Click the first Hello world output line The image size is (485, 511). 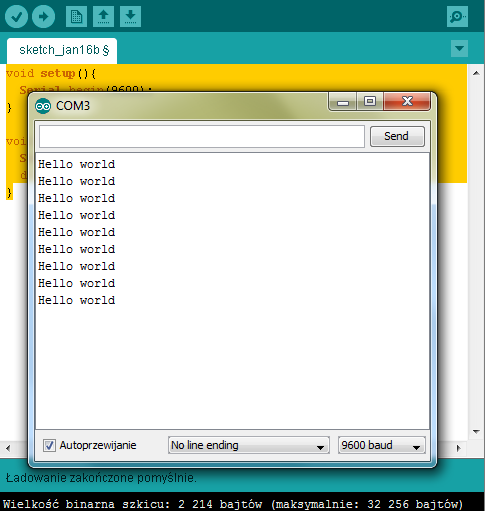[77, 164]
